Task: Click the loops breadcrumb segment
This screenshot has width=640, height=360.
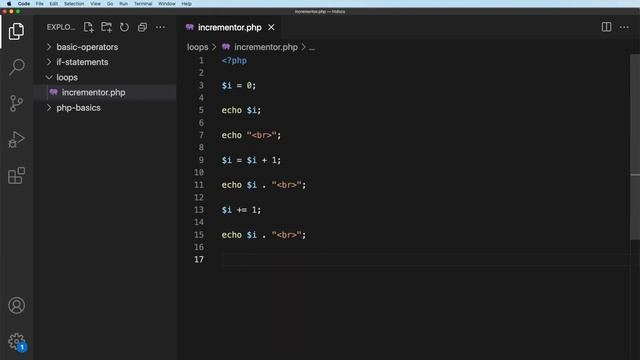Action: point(198,47)
